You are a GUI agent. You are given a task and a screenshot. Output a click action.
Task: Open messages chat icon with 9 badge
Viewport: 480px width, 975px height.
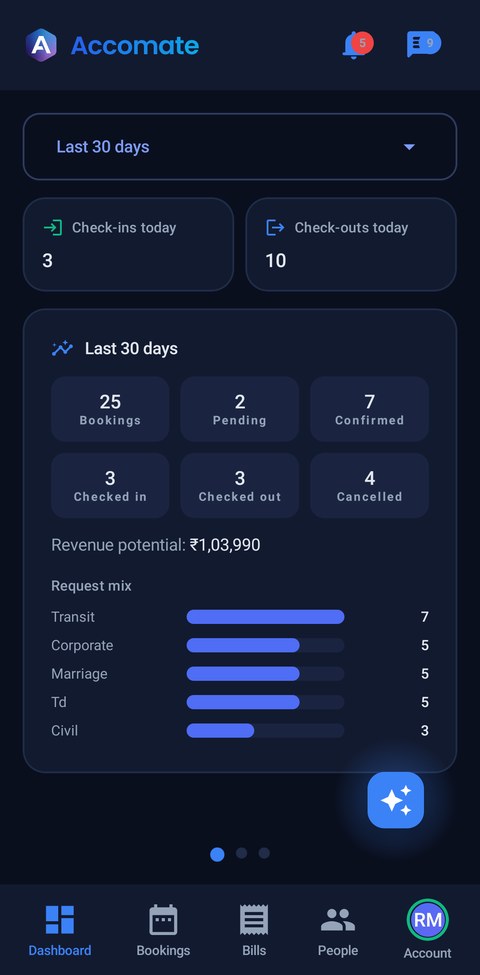click(x=423, y=44)
